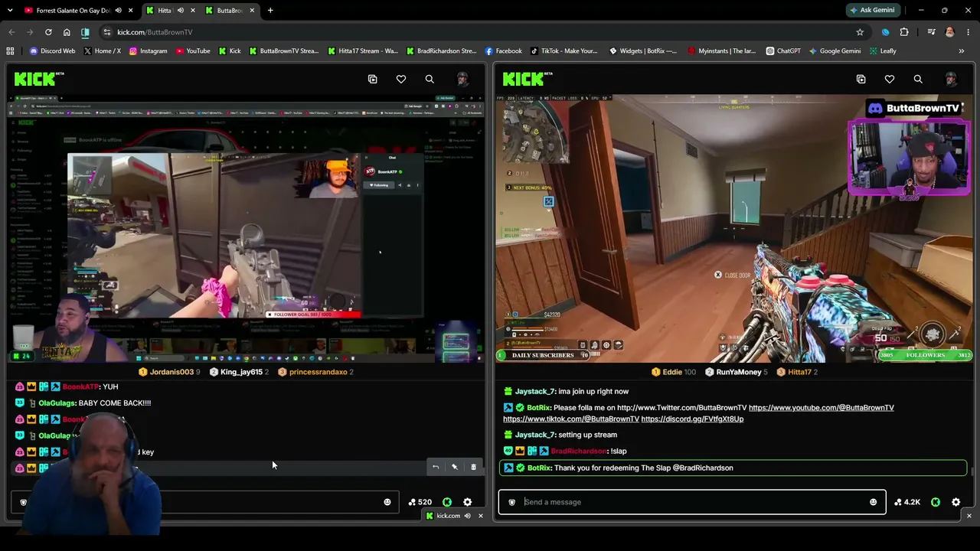Click the left pane heart following icon
This screenshot has width=980, height=551.
coord(401,80)
